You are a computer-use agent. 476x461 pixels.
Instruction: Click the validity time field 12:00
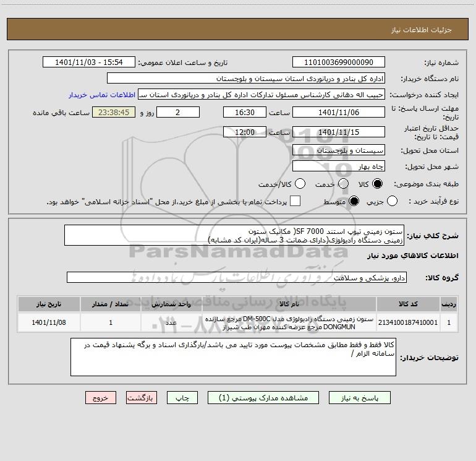245,132
